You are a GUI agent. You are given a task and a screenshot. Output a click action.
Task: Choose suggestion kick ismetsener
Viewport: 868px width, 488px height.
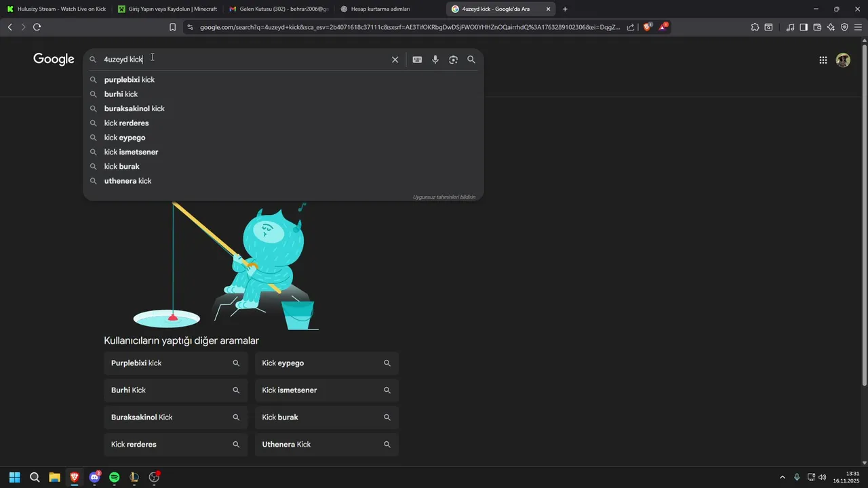pos(283,152)
